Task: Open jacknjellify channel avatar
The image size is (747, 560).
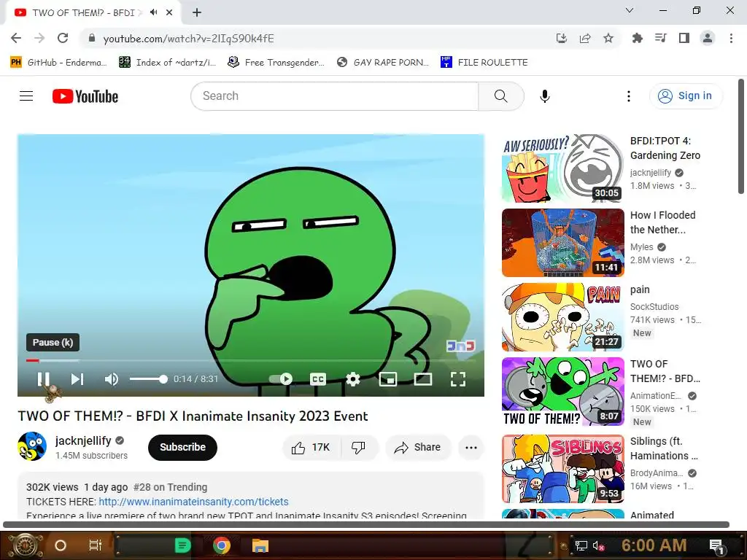Action: pyautogui.click(x=32, y=446)
